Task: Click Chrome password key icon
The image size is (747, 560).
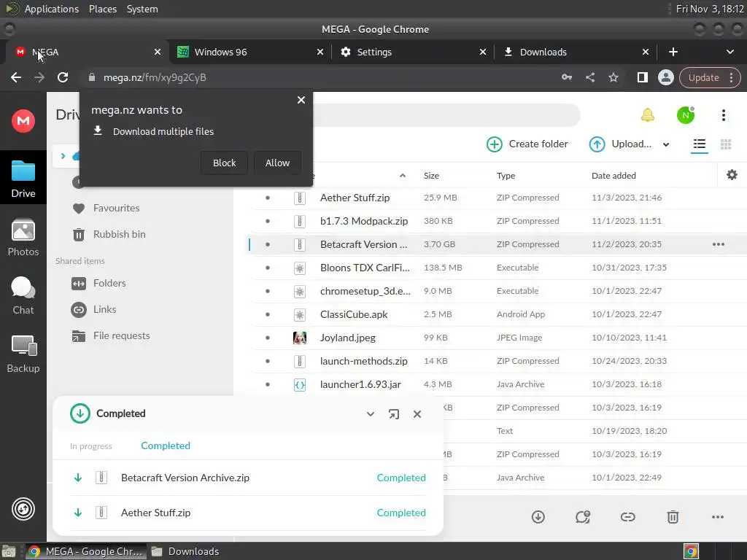Action: coord(566,77)
